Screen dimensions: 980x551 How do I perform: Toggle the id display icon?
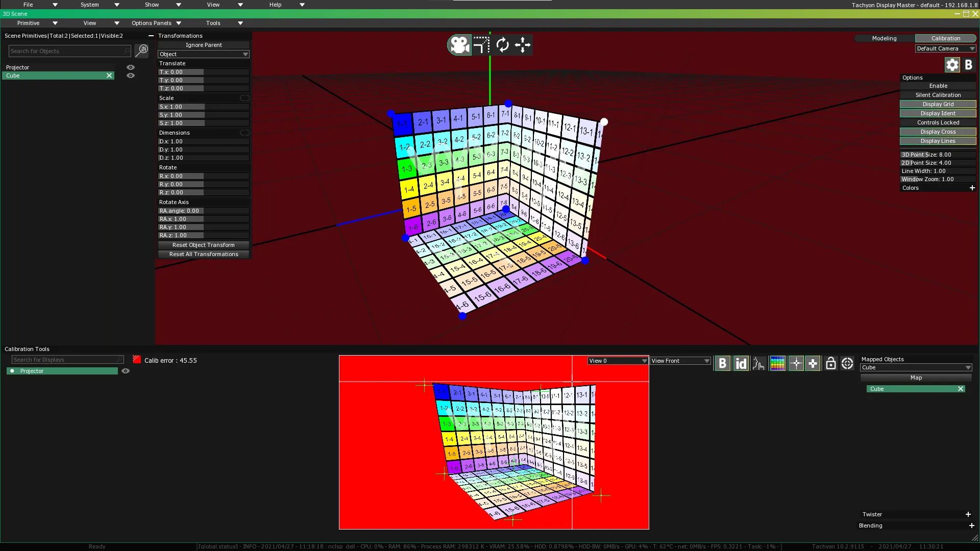pos(741,363)
